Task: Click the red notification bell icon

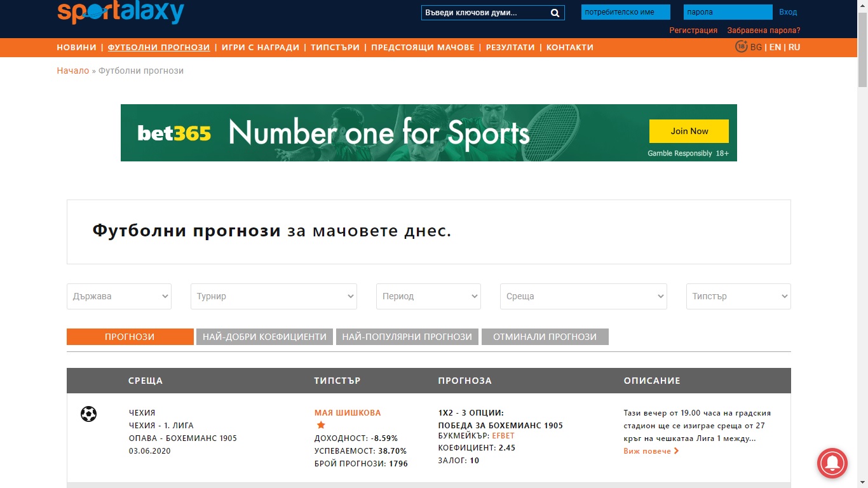Action: tap(832, 464)
